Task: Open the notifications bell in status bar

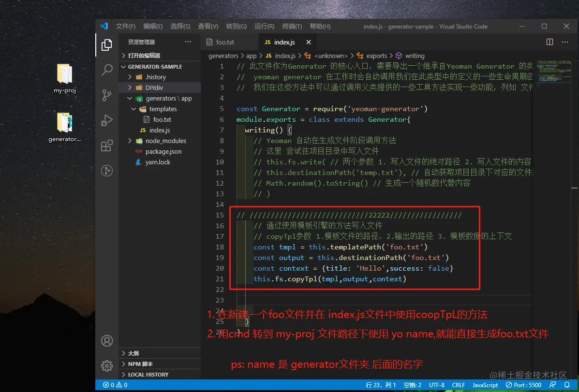Action: tap(567, 385)
